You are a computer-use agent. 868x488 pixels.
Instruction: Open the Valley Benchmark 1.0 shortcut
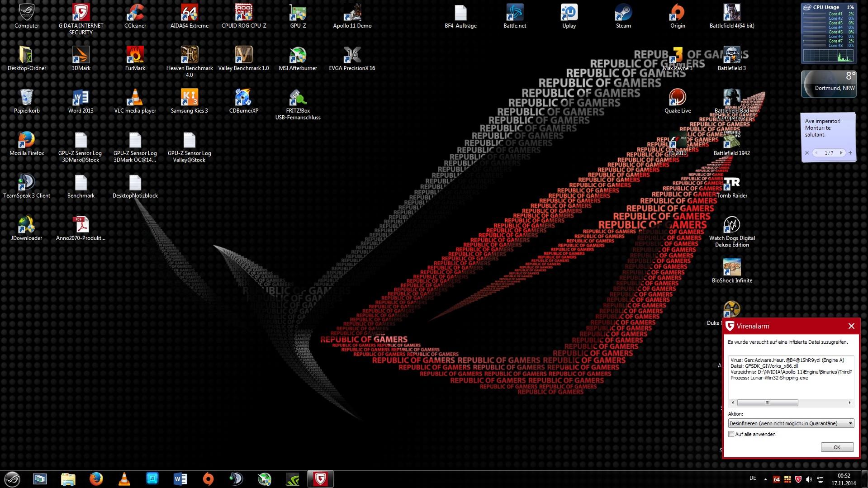coord(243,59)
